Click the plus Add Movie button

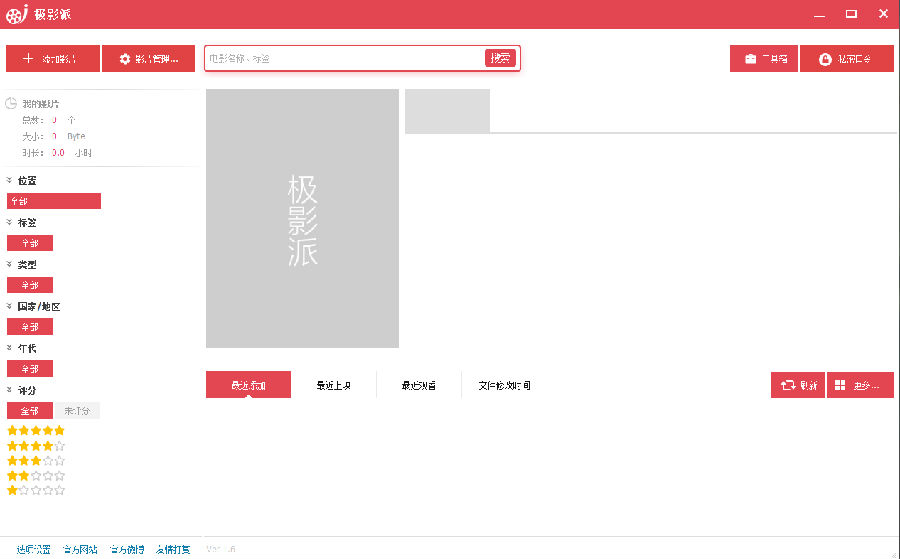pos(53,59)
